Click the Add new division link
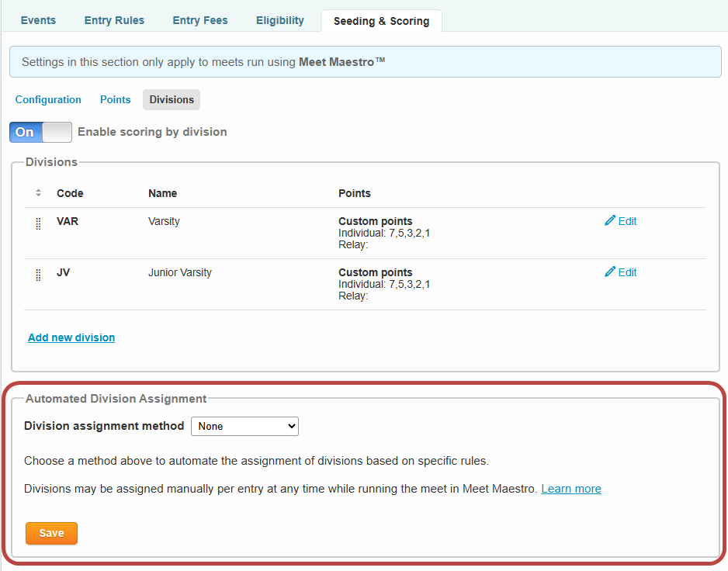The image size is (728, 571). (71, 337)
